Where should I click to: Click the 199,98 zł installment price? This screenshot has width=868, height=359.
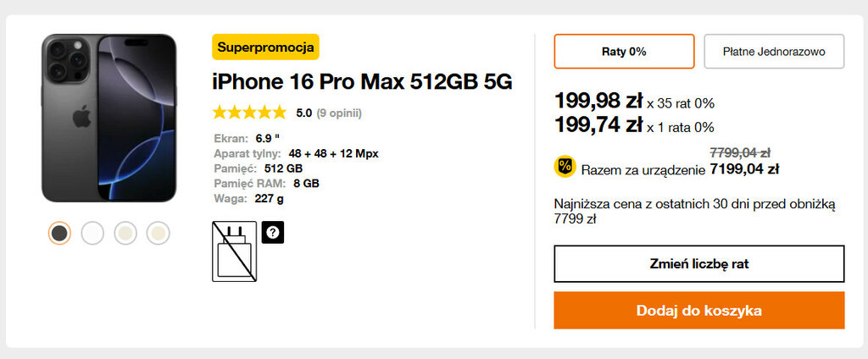pyautogui.click(x=598, y=102)
